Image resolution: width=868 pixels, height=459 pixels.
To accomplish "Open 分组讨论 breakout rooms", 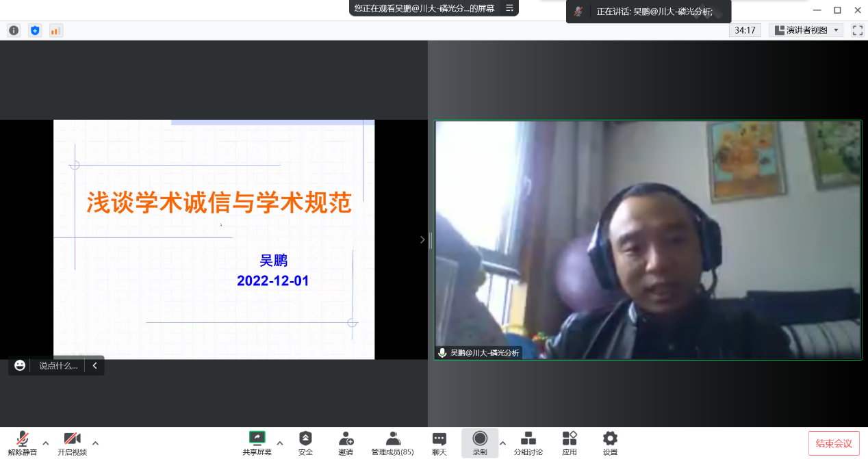I will (528, 443).
